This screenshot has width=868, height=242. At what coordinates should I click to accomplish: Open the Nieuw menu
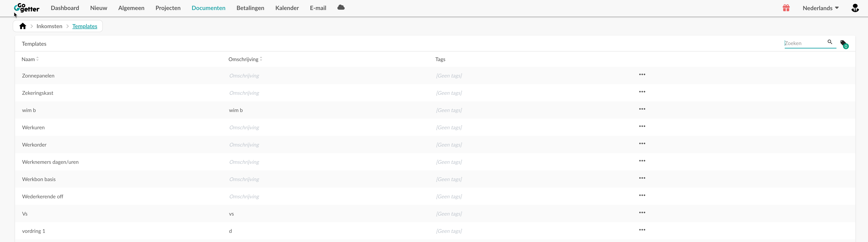[99, 8]
